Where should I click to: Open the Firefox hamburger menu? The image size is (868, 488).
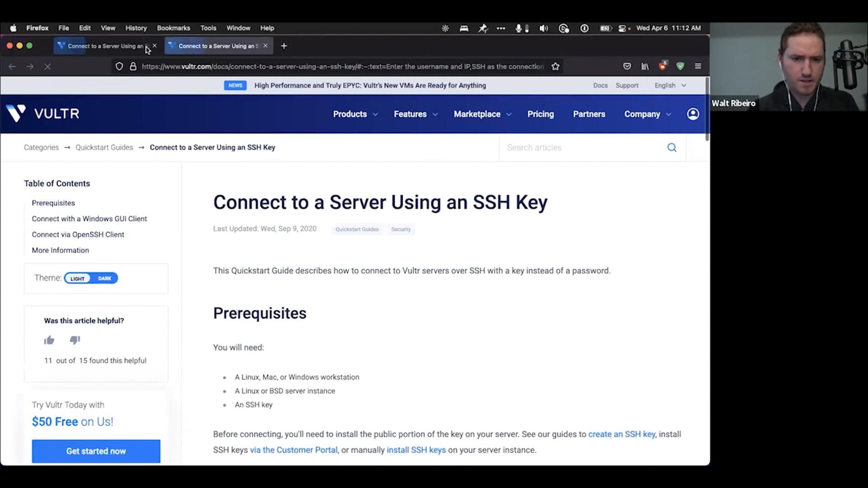pyautogui.click(x=698, y=66)
